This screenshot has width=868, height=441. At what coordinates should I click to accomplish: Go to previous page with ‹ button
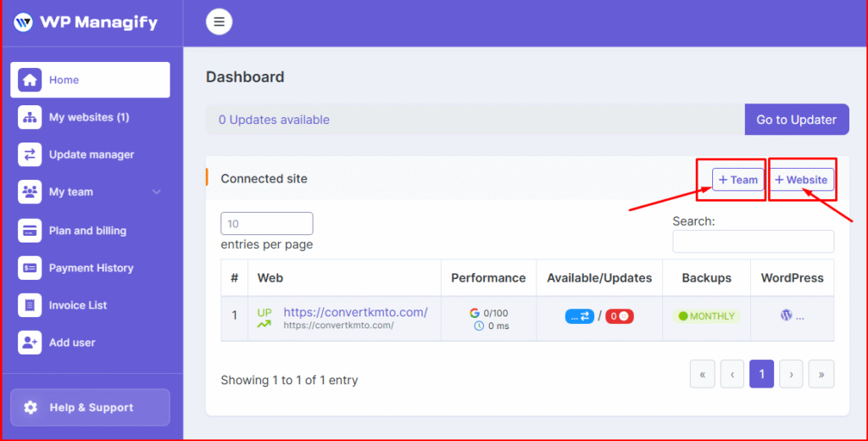[732, 374]
